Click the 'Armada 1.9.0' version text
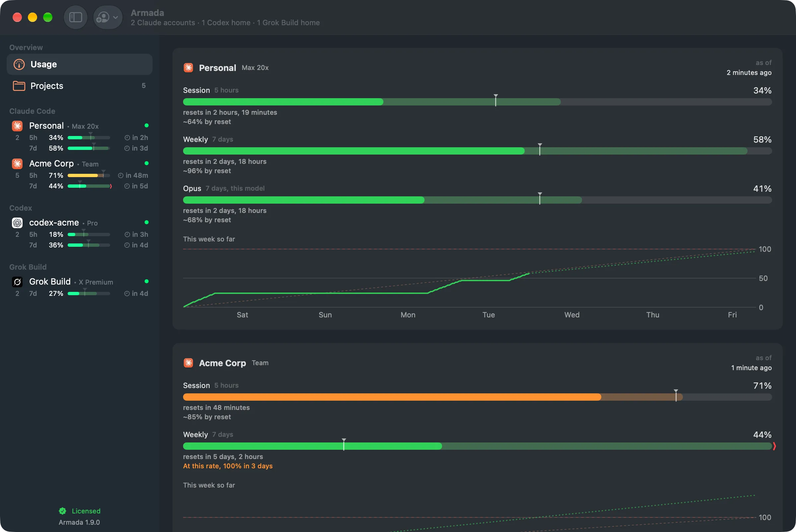The height and width of the screenshot is (532, 796). pyautogui.click(x=79, y=522)
